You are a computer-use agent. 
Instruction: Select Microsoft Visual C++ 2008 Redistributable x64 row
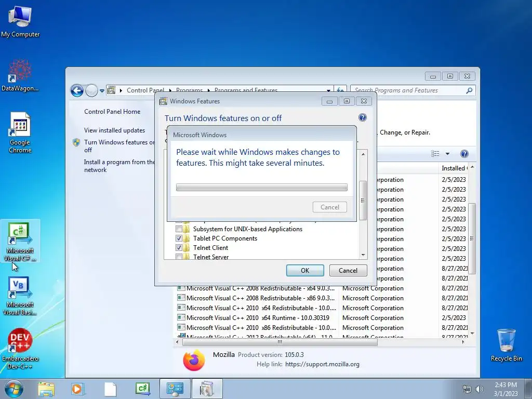point(321,288)
